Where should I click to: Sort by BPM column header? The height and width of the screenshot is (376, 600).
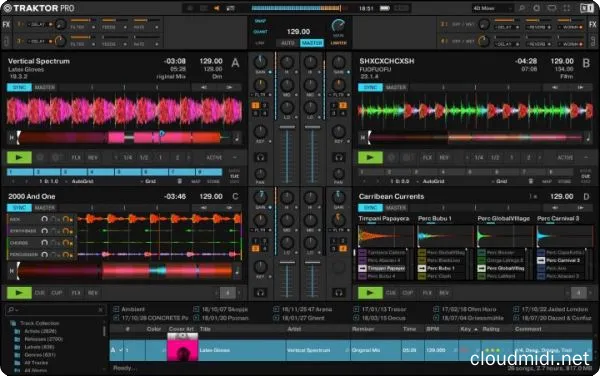[x=432, y=329]
